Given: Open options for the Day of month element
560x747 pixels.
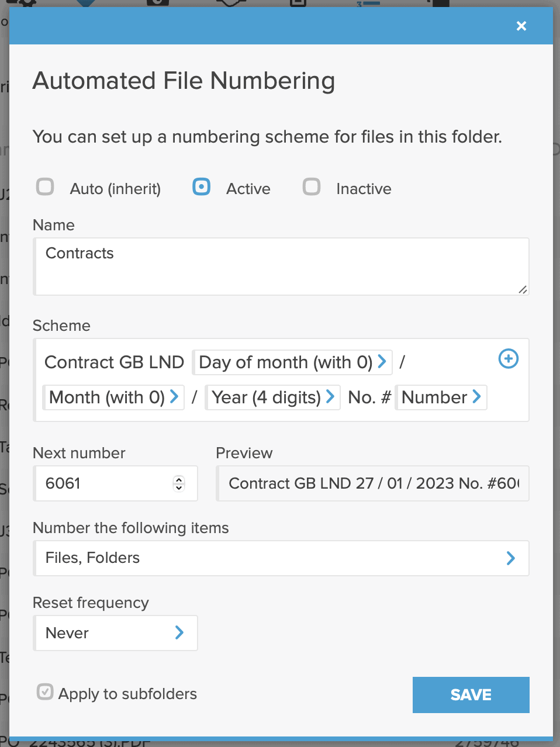Looking at the screenshot, I should (x=383, y=362).
